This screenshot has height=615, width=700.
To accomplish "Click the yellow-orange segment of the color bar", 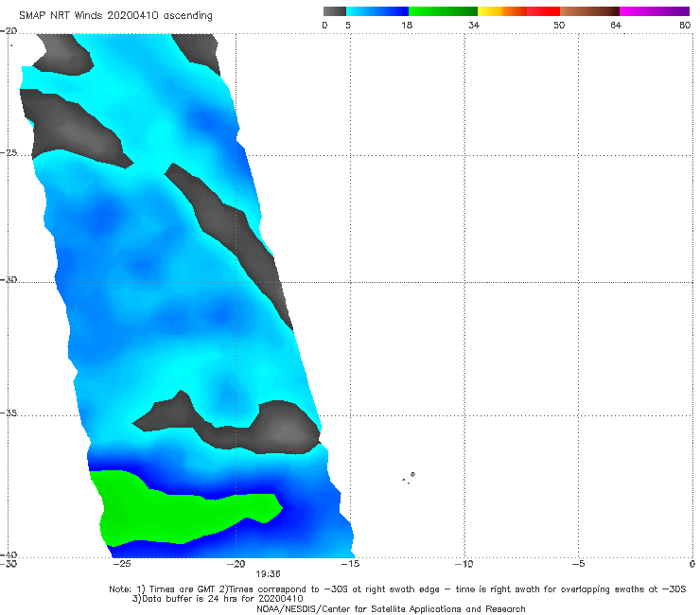I will click(x=501, y=11).
